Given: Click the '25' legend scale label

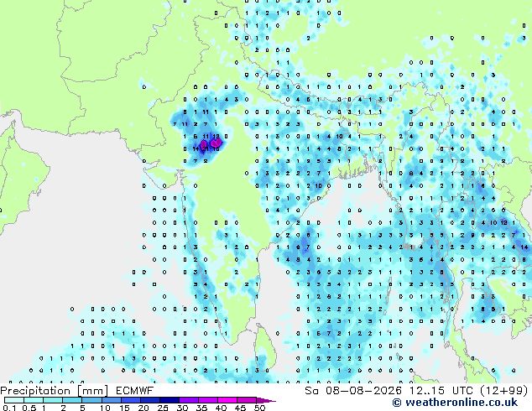Looking at the screenshot, I should coord(163,408).
